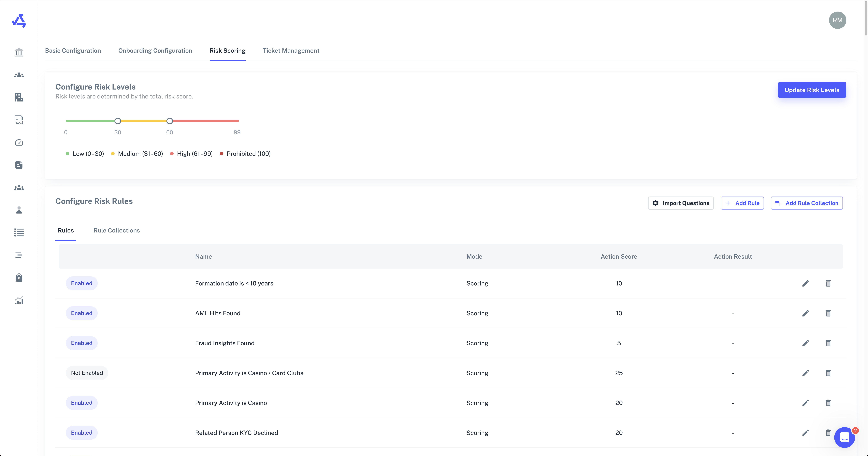Click the action score value 5
Image resolution: width=868 pixels, height=456 pixels.
619,343
